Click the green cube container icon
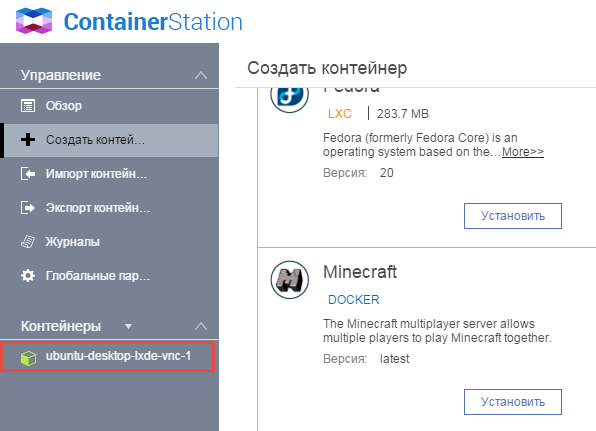 (x=29, y=358)
